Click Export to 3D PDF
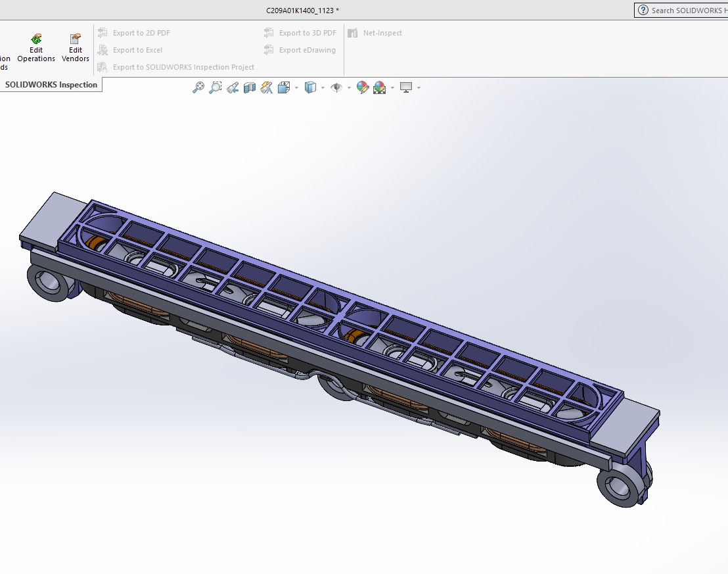728x574 pixels. click(300, 33)
